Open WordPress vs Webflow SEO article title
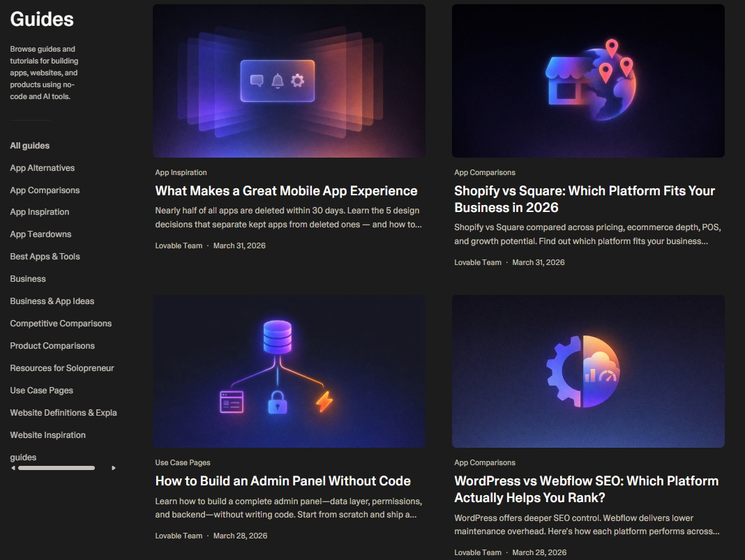The image size is (745, 560). tap(587, 490)
